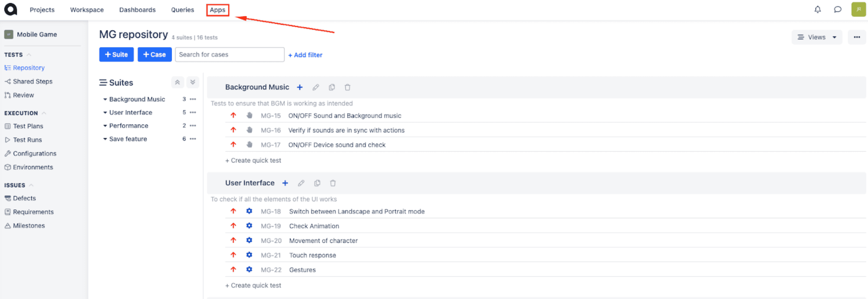Delete the Background Music suite via trash icon
Image resolution: width=868 pixels, height=299 pixels.
click(x=348, y=88)
